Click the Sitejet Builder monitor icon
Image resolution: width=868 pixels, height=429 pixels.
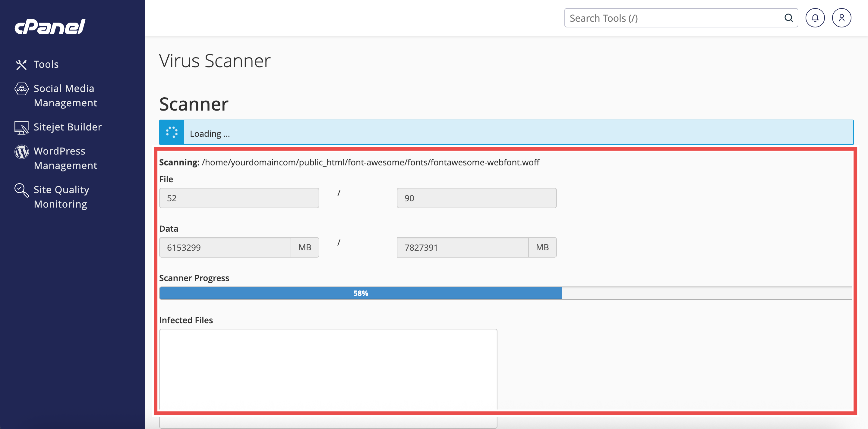coord(22,128)
